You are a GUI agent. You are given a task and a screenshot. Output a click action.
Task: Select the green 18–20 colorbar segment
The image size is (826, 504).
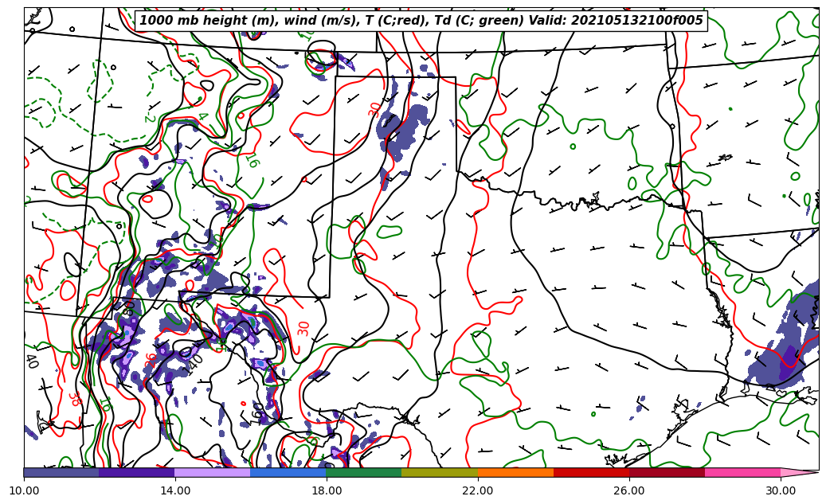(364, 472)
